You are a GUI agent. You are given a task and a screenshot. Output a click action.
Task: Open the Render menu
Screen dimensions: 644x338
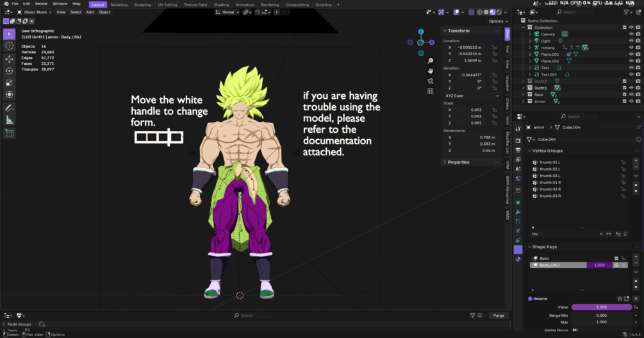point(41,4)
